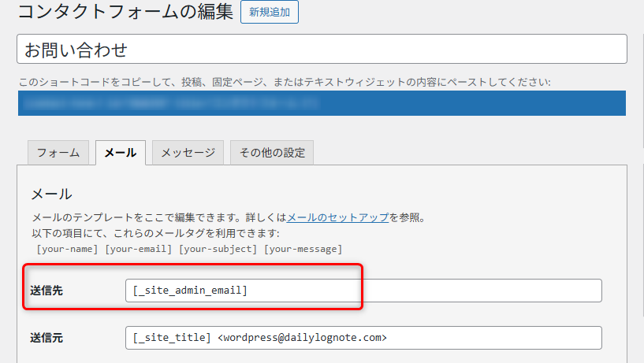Select the [your-email] mail tag
The height and width of the screenshot is (363, 644).
point(140,249)
